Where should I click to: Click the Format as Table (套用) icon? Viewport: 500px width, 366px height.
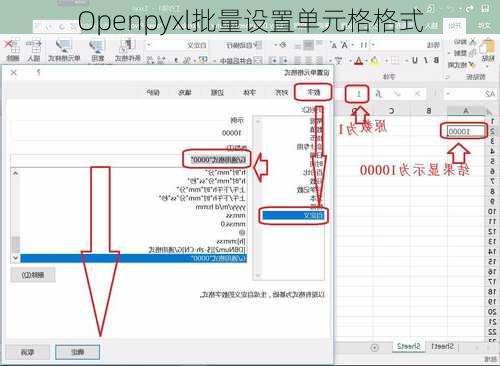pyautogui.click(x=97, y=46)
